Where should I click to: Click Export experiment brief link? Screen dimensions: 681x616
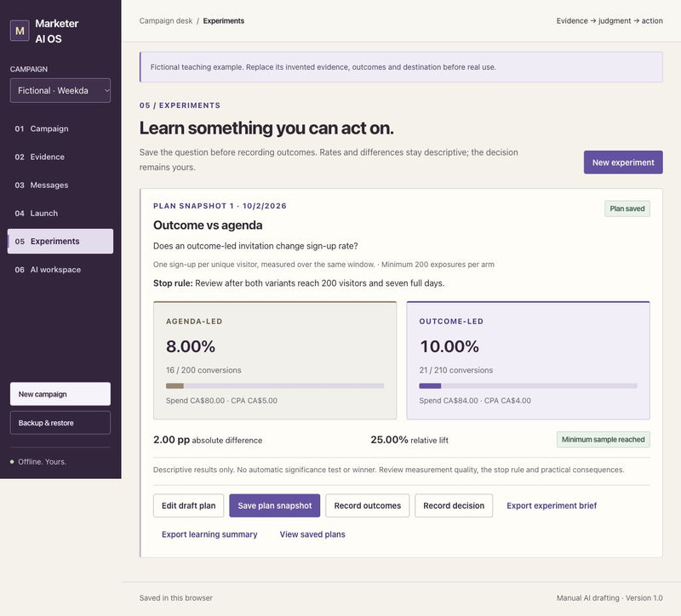(x=552, y=505)
